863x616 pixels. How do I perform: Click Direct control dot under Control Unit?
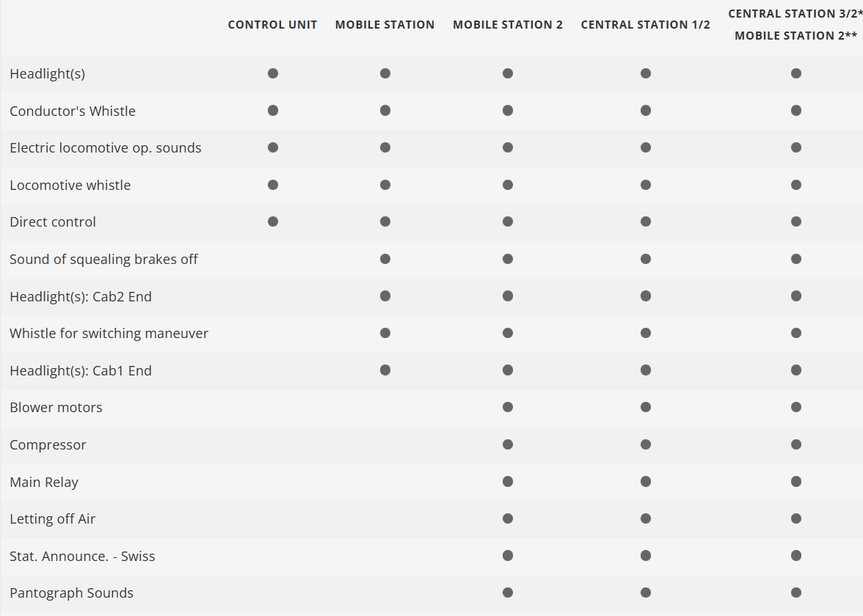[x=273, y=221]
